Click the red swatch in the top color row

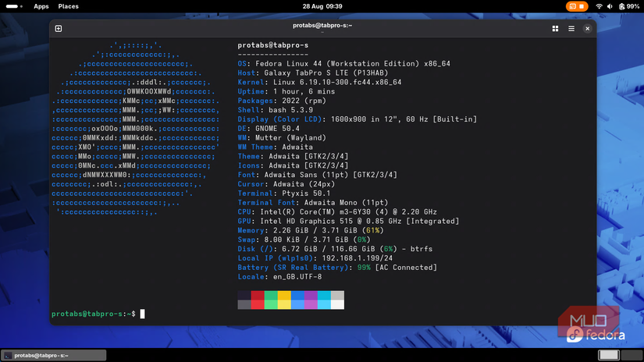click(x=258, y=295)
